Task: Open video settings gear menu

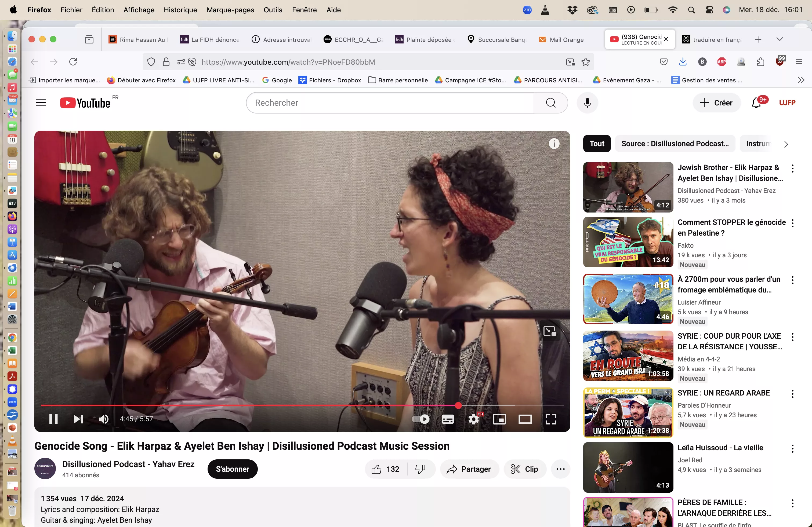Action: point(473,419)
